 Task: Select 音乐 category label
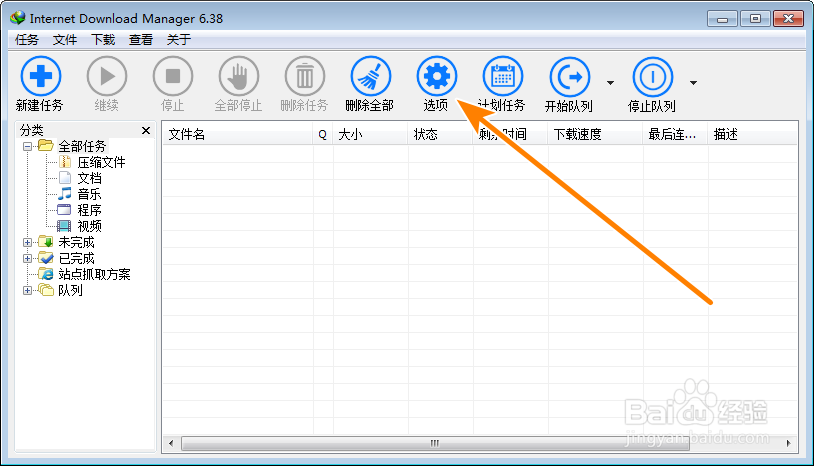pos(89,194)
